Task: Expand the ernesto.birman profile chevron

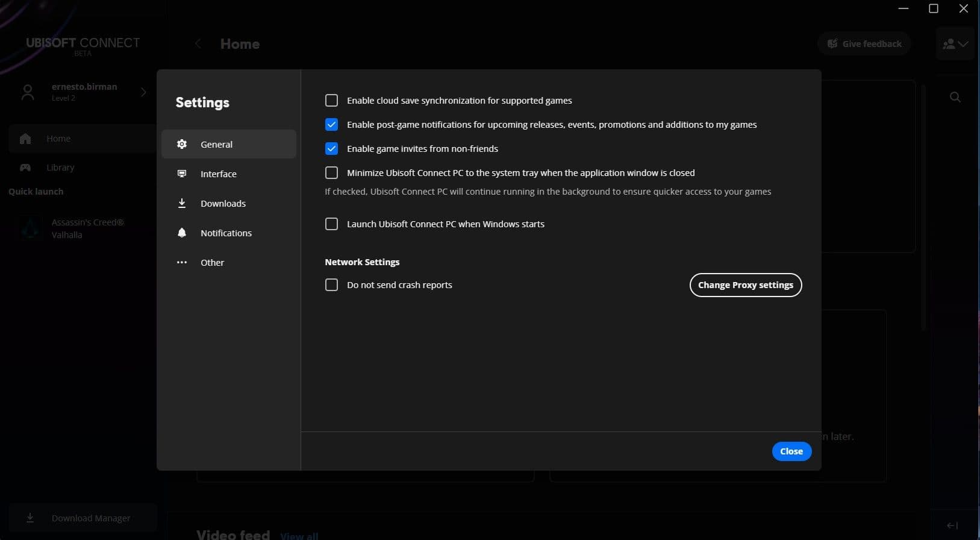Action: (143, 92)
